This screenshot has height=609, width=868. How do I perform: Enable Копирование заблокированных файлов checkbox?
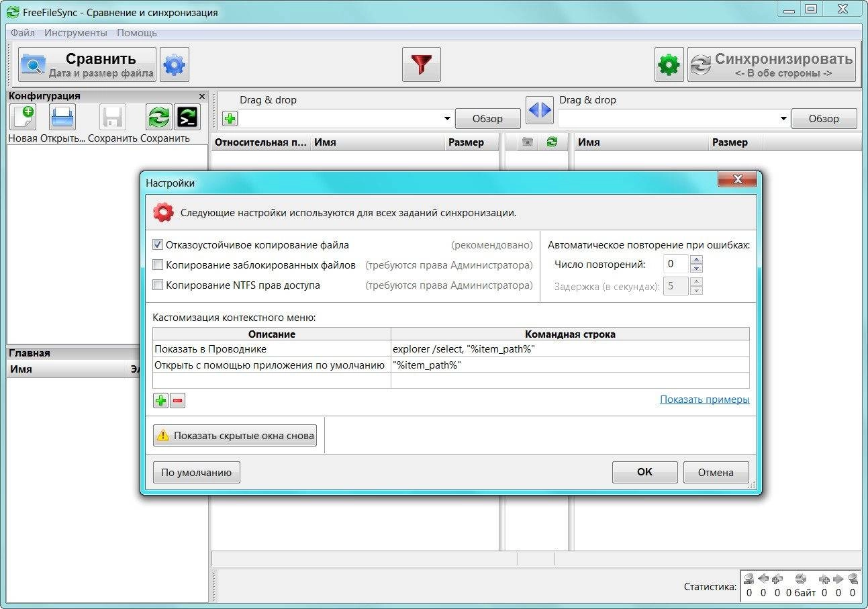click(158, 265)
